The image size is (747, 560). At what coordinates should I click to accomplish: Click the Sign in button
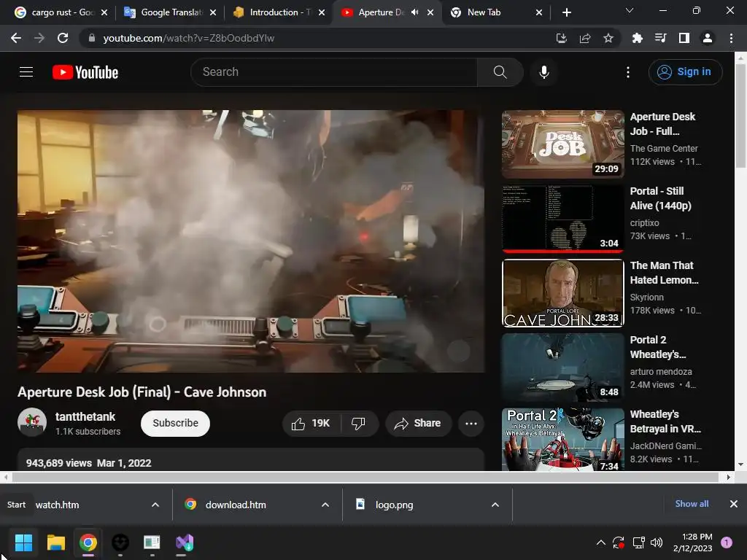point(685,72)
